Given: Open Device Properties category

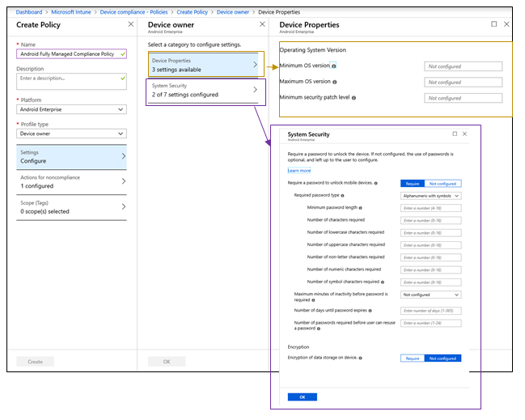Looking at the screenshot, I should [205, 65].
